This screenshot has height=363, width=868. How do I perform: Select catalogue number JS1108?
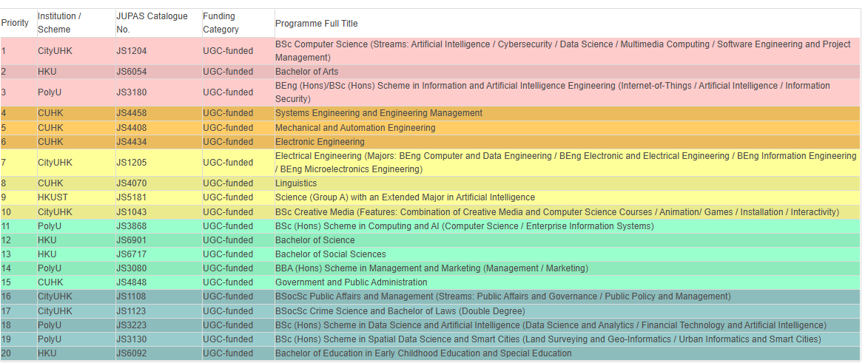pos(131,296)
